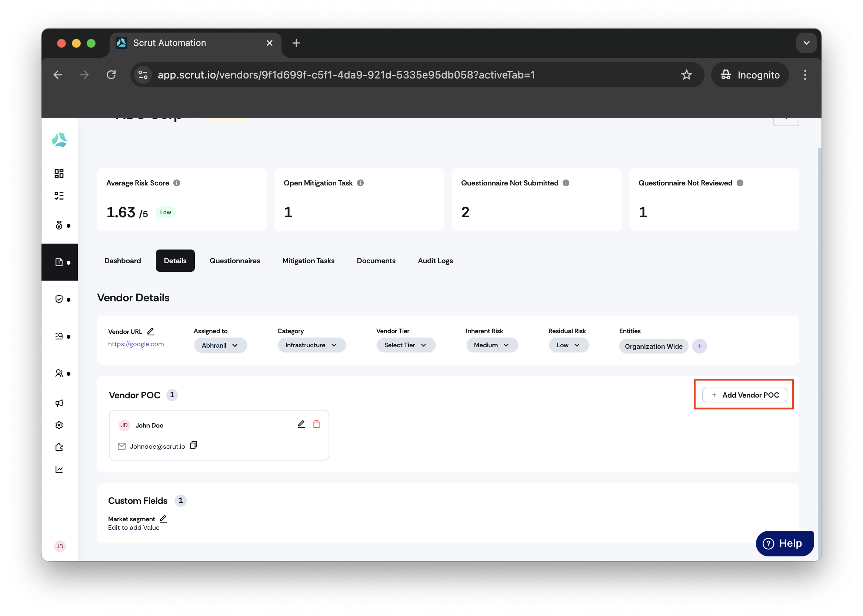Open the megaphone announcements sidebar icon
Screen dimensions: 863x616
[x=59, y=403]
